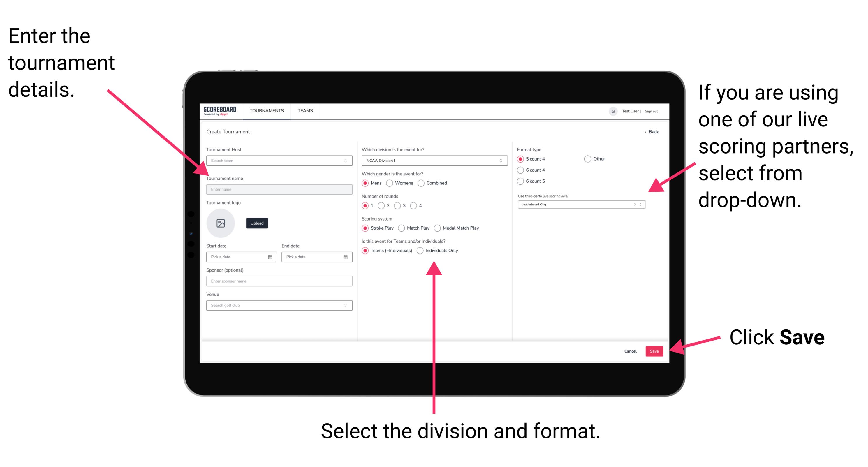Click the Venue search dropdown icon
This screenshot has width=868, height=467.
click(x=345, y=305)
